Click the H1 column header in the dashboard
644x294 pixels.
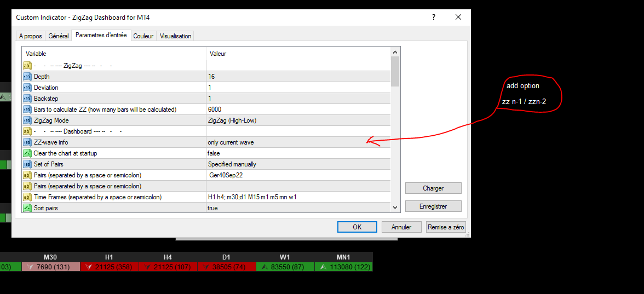tap(110, 257)
